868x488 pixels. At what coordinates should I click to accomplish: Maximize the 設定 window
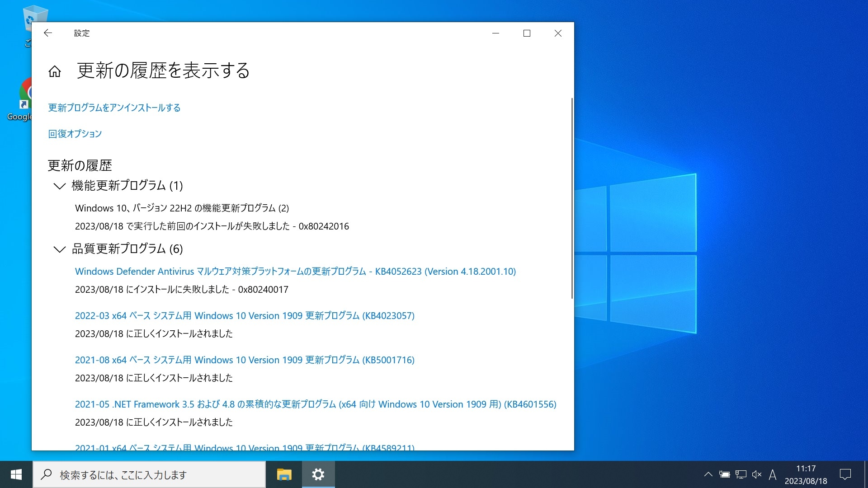pos(527,33)
